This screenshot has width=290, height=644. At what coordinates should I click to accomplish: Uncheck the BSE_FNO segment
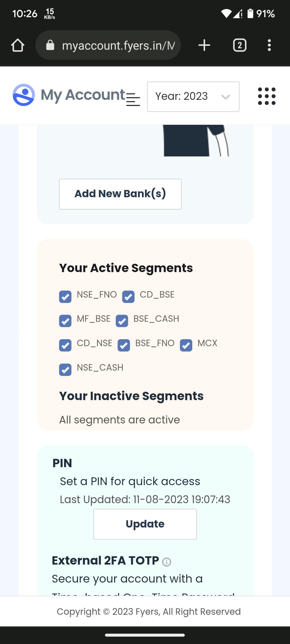124,345
